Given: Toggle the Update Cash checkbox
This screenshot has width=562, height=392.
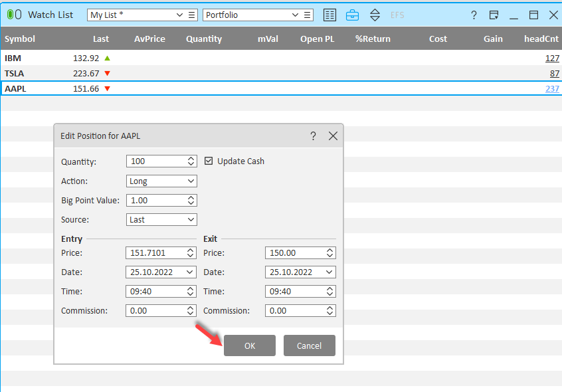Looking at the screenshot, I should tap(209, 161).
